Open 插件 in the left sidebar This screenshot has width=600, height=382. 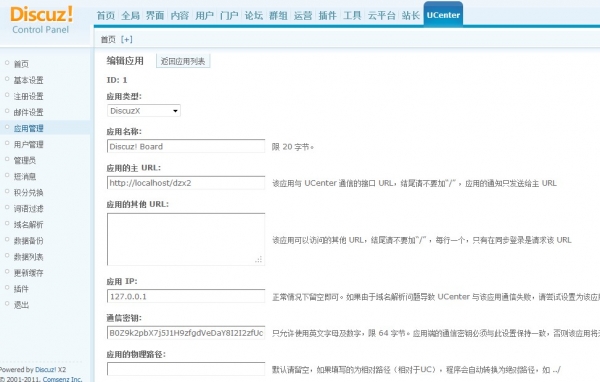pyautogui.click(x=21, y=289)
